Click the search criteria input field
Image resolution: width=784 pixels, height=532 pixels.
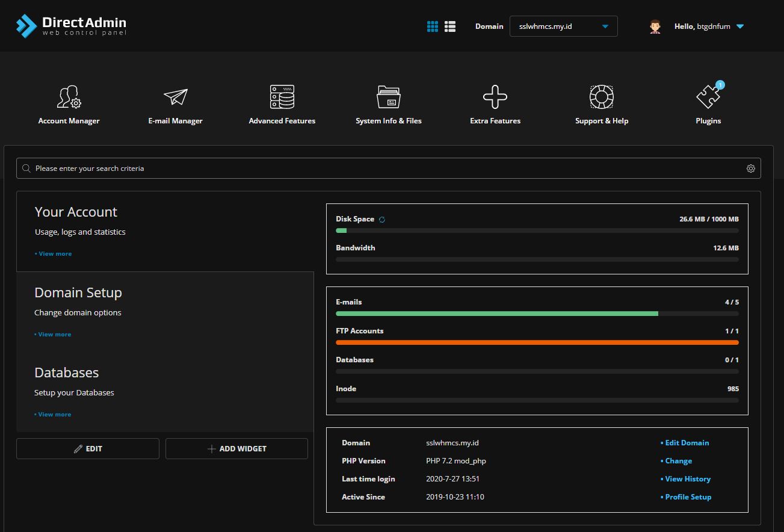tap(389, 169)
